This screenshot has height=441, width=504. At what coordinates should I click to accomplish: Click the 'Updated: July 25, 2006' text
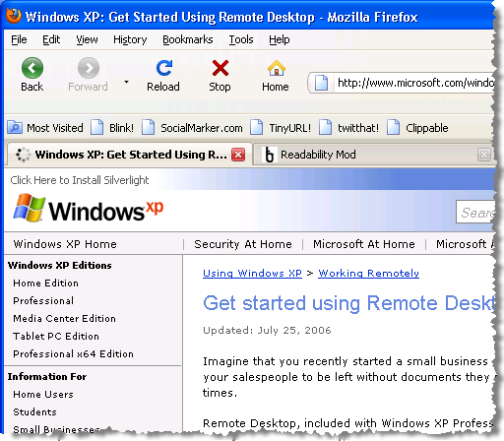coord(267,330)
